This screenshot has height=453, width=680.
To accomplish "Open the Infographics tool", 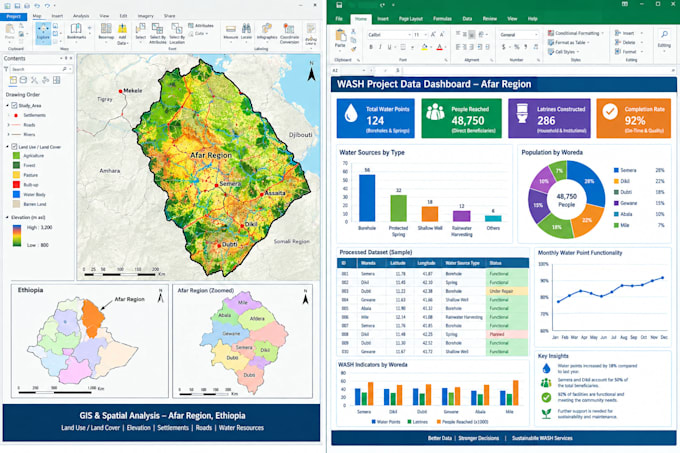I will pos(267,32).
